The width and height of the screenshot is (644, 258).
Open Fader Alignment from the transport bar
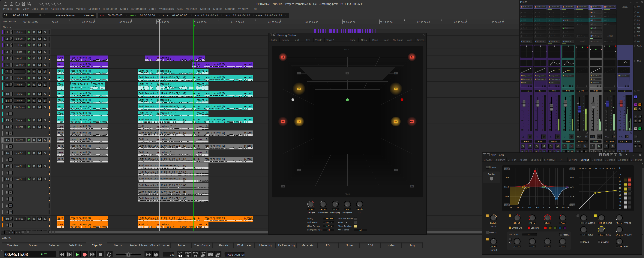(235, 254)
